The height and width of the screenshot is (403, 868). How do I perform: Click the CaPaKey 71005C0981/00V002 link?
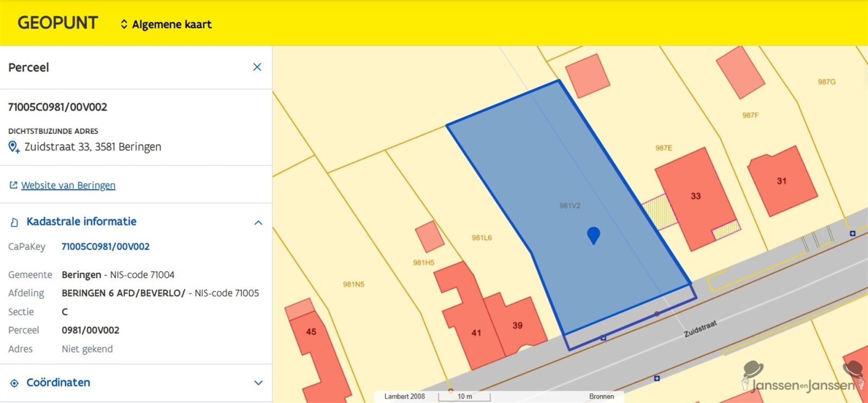click(x=106, y=246)
